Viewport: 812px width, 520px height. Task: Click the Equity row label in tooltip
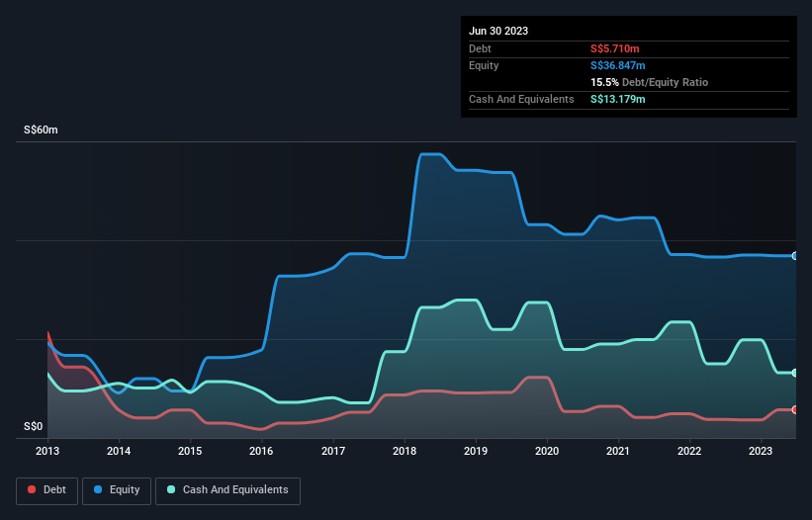pyautogui.click(x=484, y=65)
